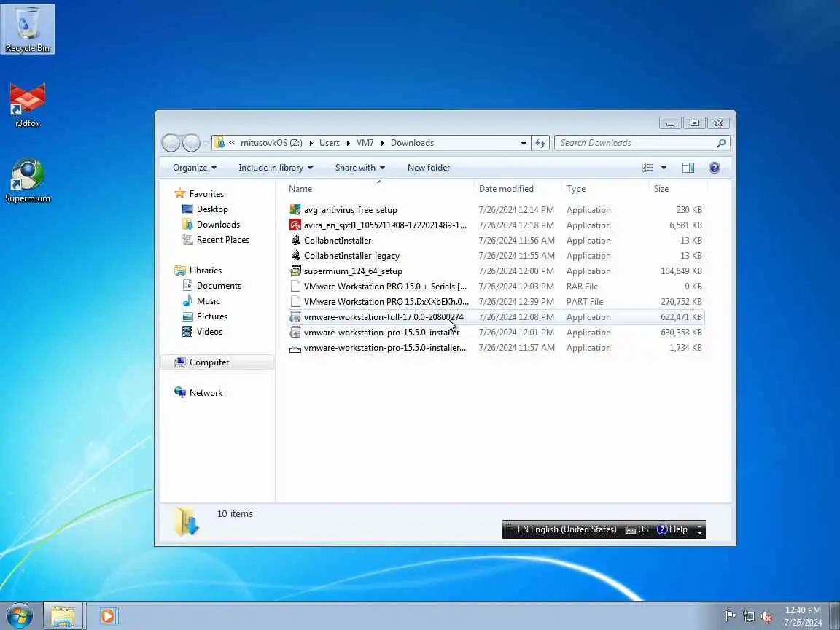This screenshot has width=840, height=630.
Task: Click the network tray icon
Action: pos(749,617)
